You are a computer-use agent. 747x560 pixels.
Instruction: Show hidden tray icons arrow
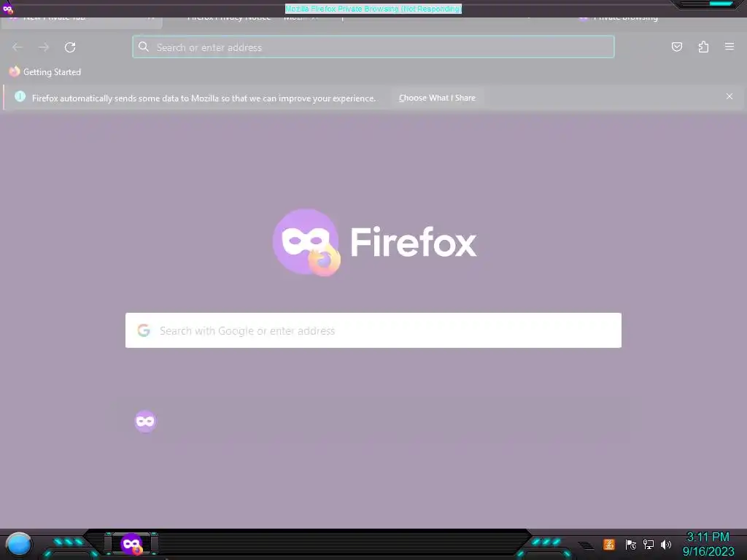coord(586,545)
